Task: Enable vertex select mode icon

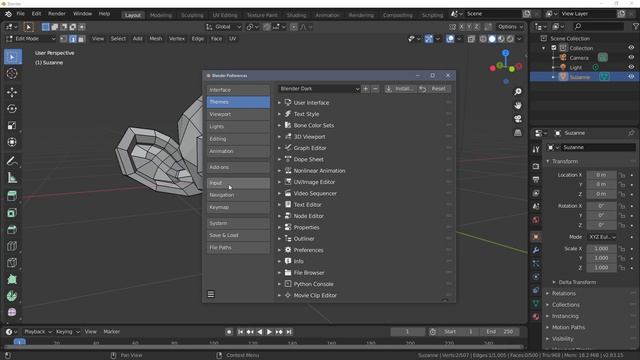Action: (63, 39)
